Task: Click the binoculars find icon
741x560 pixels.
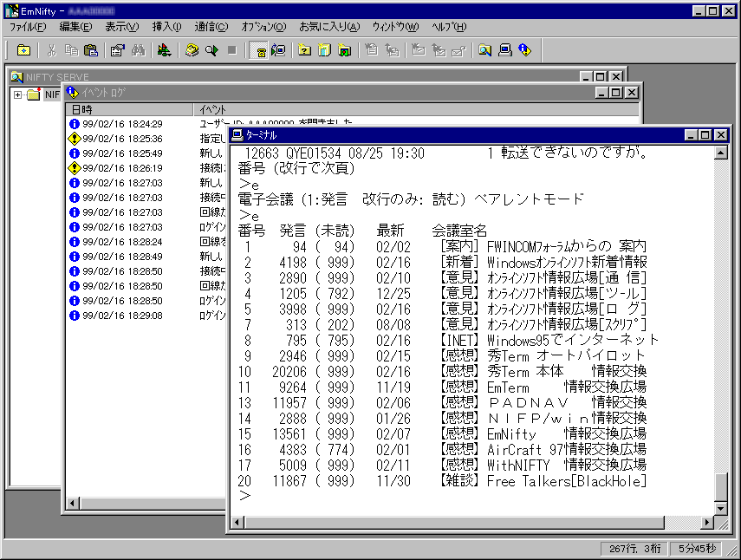Action: pyautogui.click(x=137, y=50)
